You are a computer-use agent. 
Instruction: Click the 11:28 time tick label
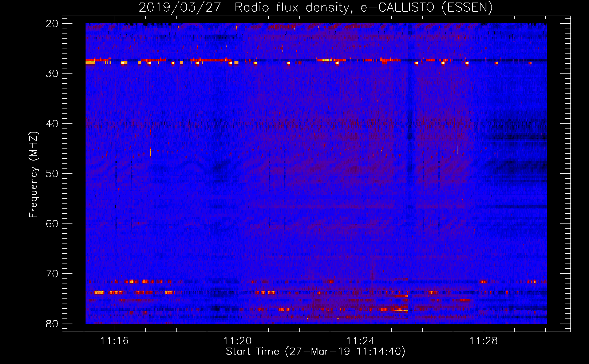[484, 341]
